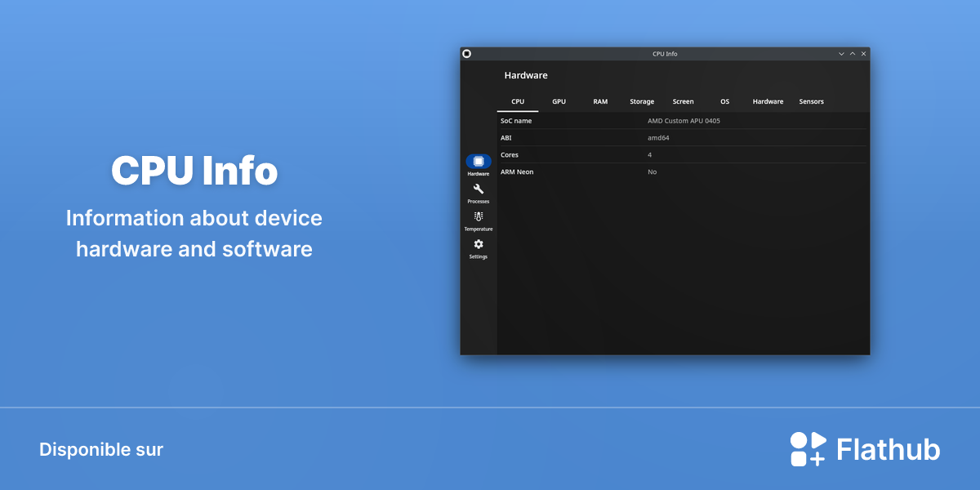The image size is (980, 490).
Task: Click the CPU Info title bar text
Action: (665, 54)
